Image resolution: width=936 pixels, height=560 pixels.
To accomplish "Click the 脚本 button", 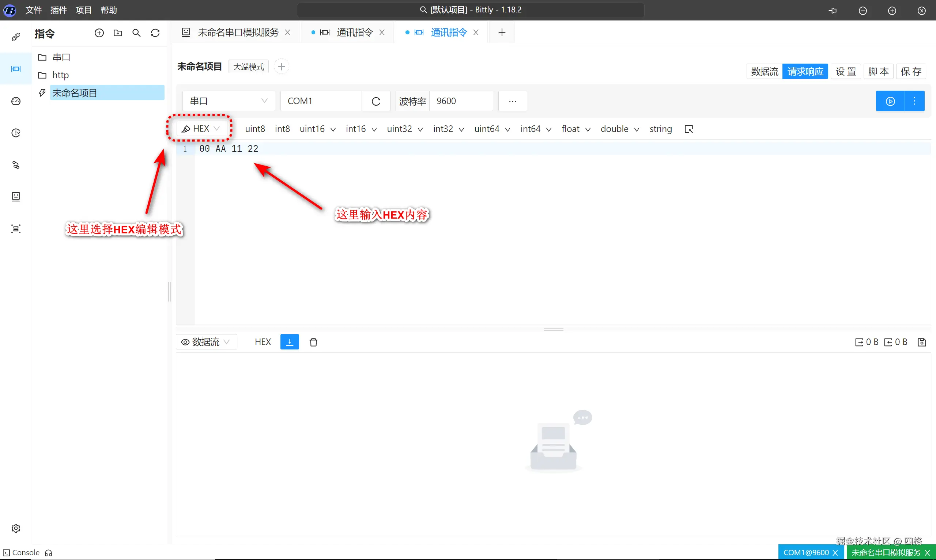I will click(878, 71).
